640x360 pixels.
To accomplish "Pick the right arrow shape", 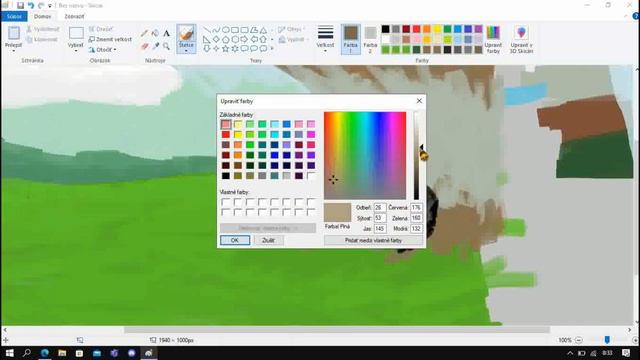I will [244, 39].
